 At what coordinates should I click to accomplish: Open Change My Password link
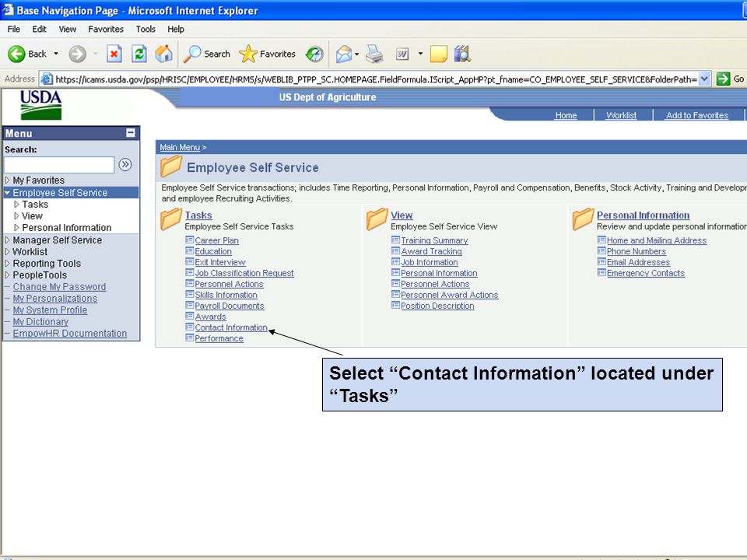pos(60,287)
